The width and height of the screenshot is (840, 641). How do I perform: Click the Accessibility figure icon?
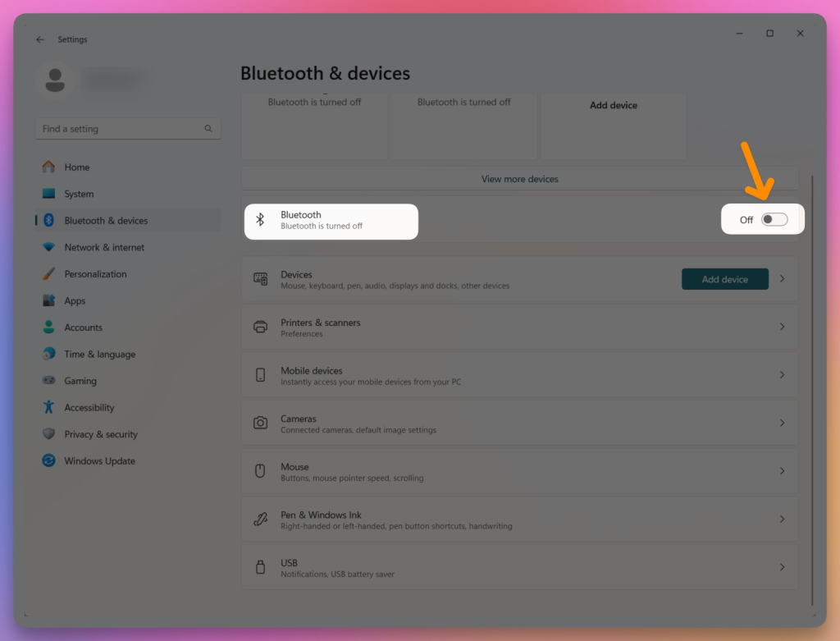(48, 407)
